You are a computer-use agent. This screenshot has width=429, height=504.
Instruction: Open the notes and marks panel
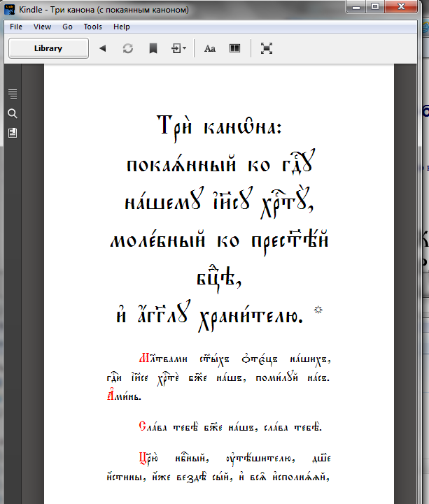click(13, 133)
